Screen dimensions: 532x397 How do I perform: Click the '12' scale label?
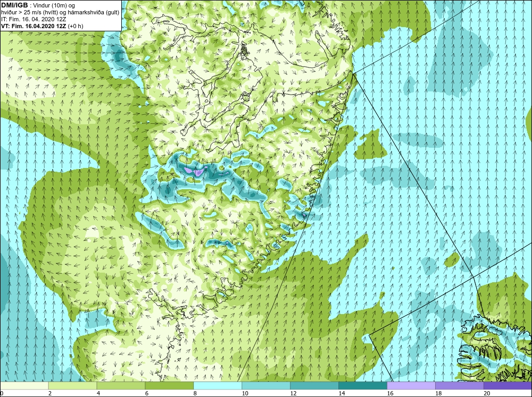click(294, 393)
